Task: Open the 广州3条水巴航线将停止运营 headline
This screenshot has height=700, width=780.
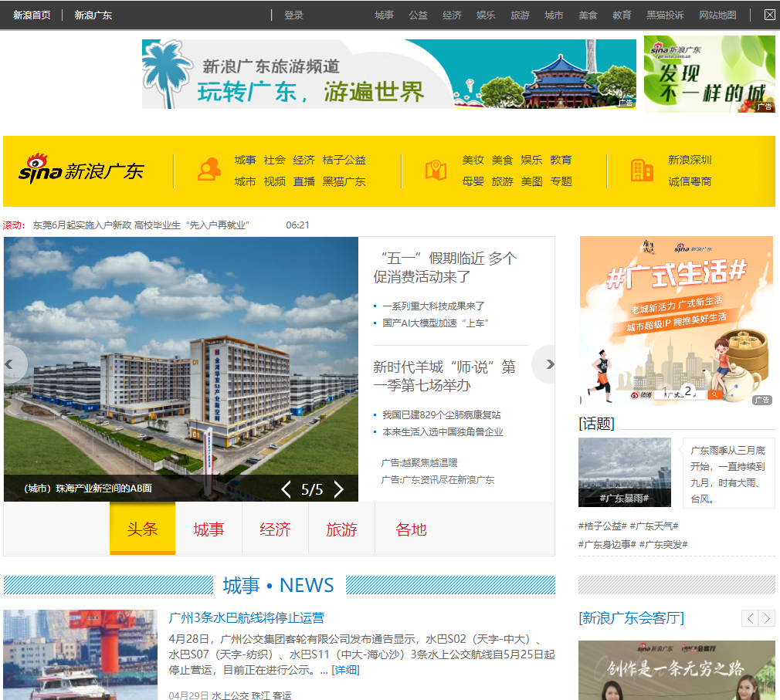Action: [x=246, y=618]
